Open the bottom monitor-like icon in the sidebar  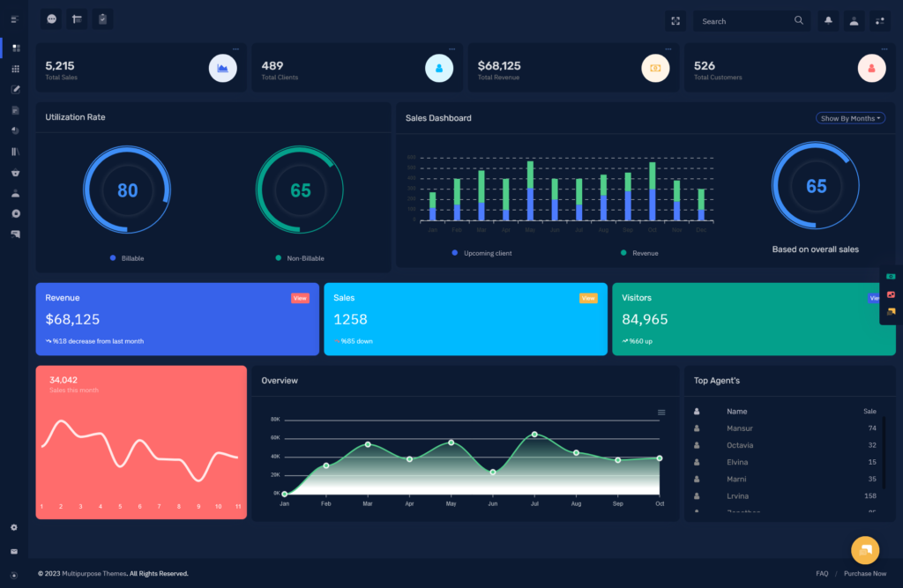coord(16,234)
